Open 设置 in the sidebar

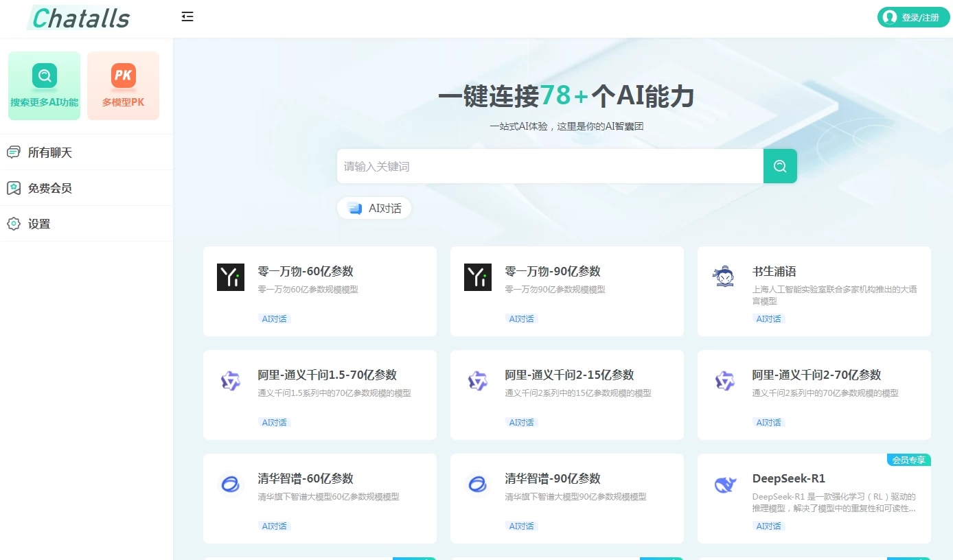[x=39, y=224]
